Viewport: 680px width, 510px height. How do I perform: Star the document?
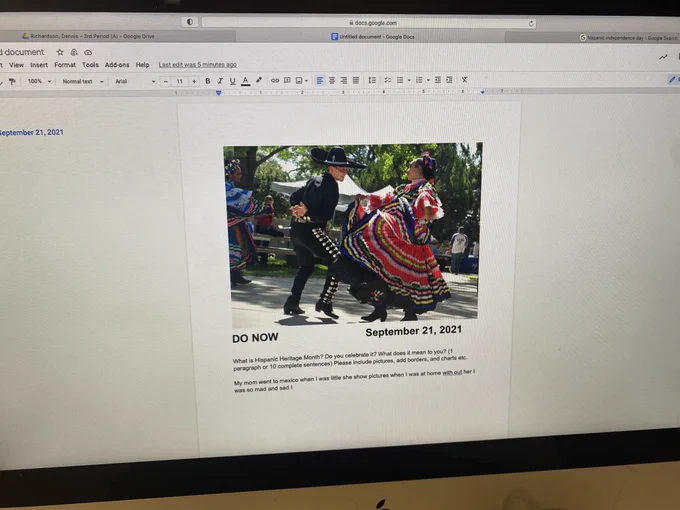(60, 52)
